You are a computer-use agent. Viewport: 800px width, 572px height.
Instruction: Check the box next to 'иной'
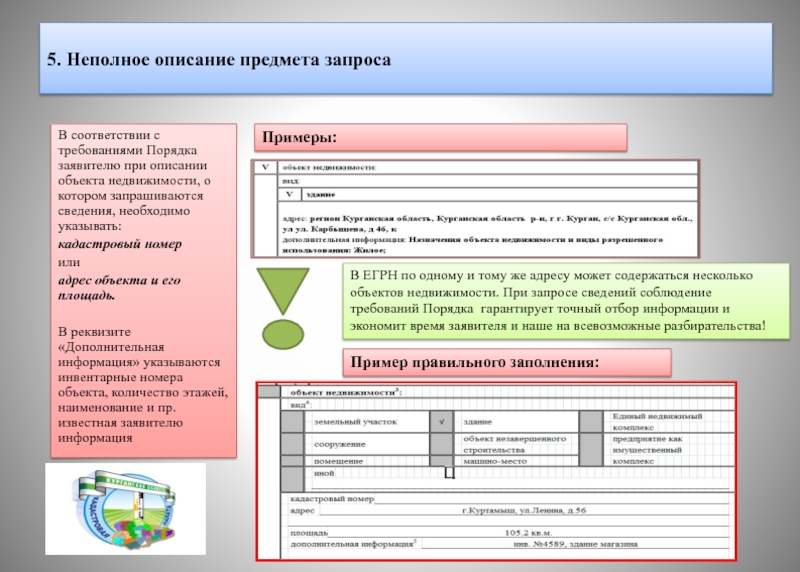[x=292, y=479]
